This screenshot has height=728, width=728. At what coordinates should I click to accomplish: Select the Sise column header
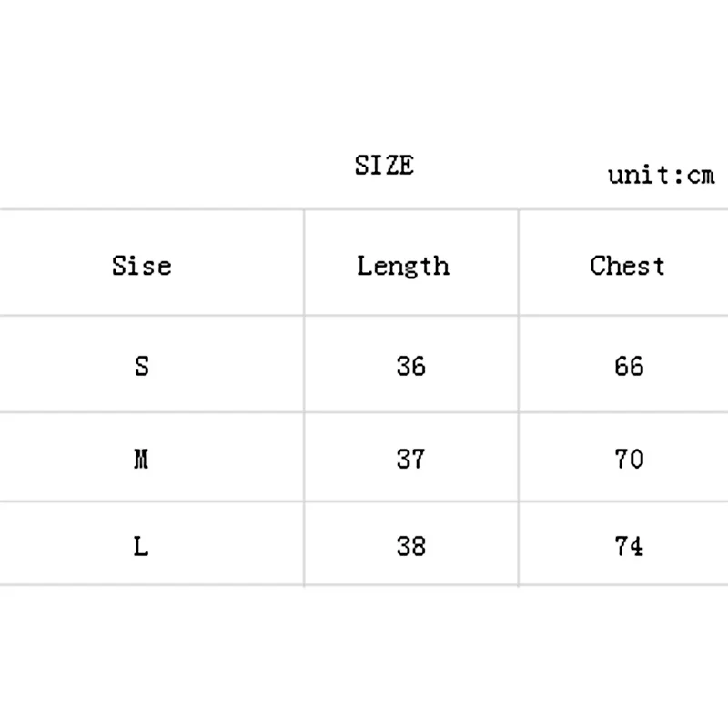(x=142, y=266)
